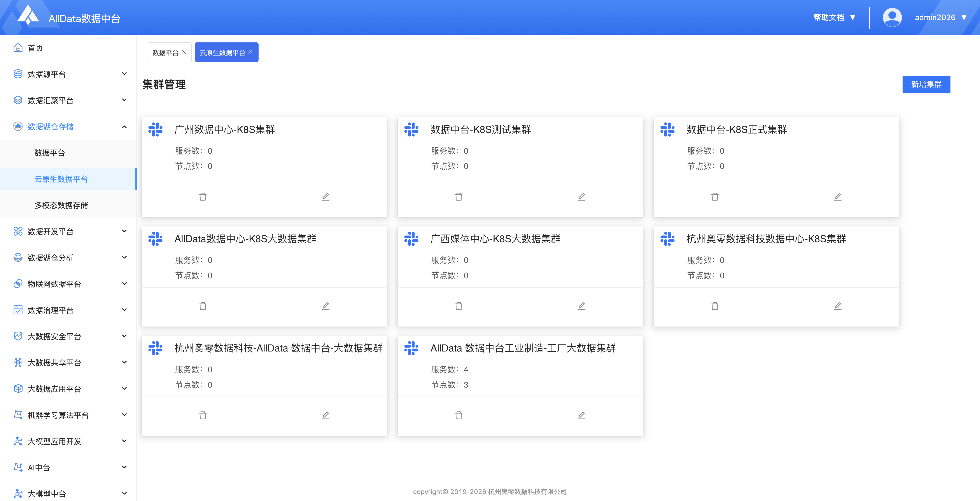The image size is (980, 501).
Task: Delete the AllData数据中心-K8S大数据集群 cluster
Action: point(203,306)
